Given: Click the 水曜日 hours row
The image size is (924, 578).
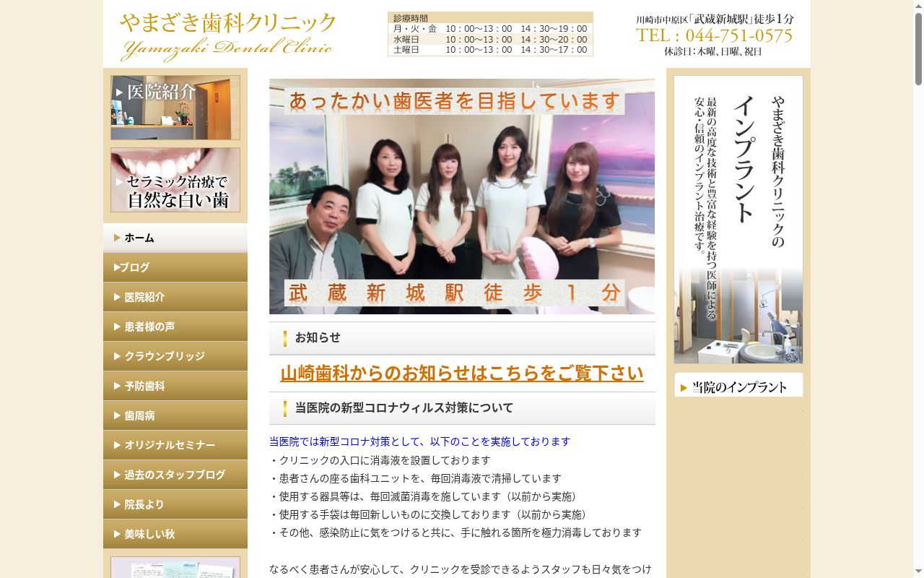Looking at the screenshot, I should [x=490, y=40].
